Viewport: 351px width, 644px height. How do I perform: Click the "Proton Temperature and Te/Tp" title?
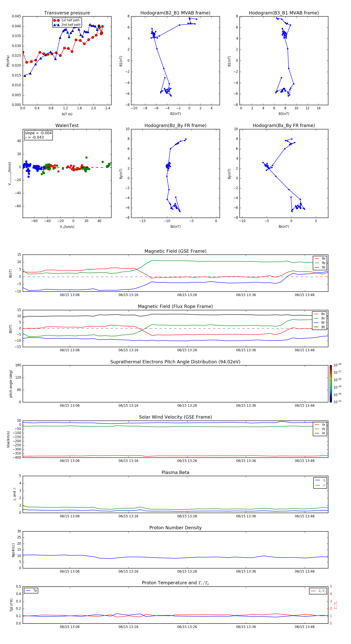click(x=175, y=583)
